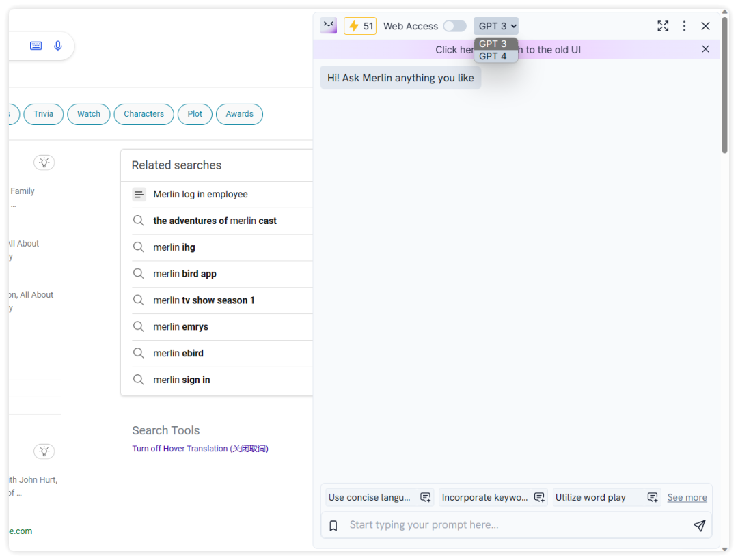Click magnifier icon beside merlin emrys
This screenshot has height=560, width=738.
coord(138,326)
